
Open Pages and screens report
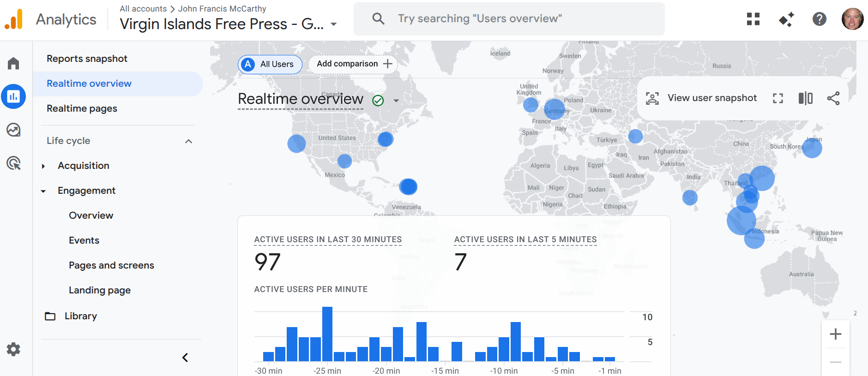[111, 265]
